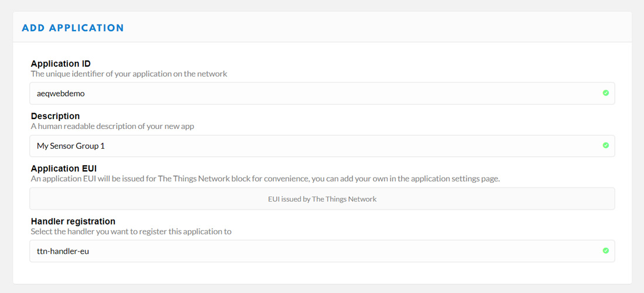
Task: Click the green check icon in ttn-handler-eu field
Action: point(605,251)
